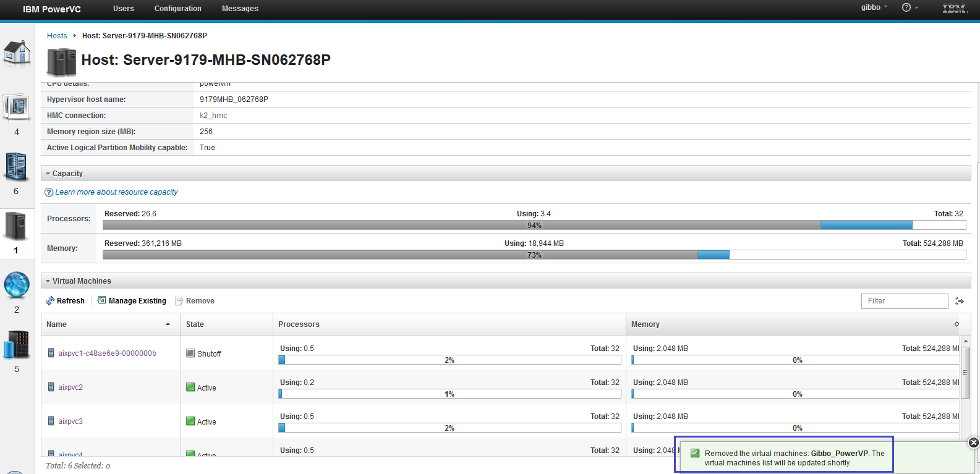Viewport: 980px width, 474px height.
Task: Click aixpvc1 processors 2% usage bar
Action: click(450, 360)
